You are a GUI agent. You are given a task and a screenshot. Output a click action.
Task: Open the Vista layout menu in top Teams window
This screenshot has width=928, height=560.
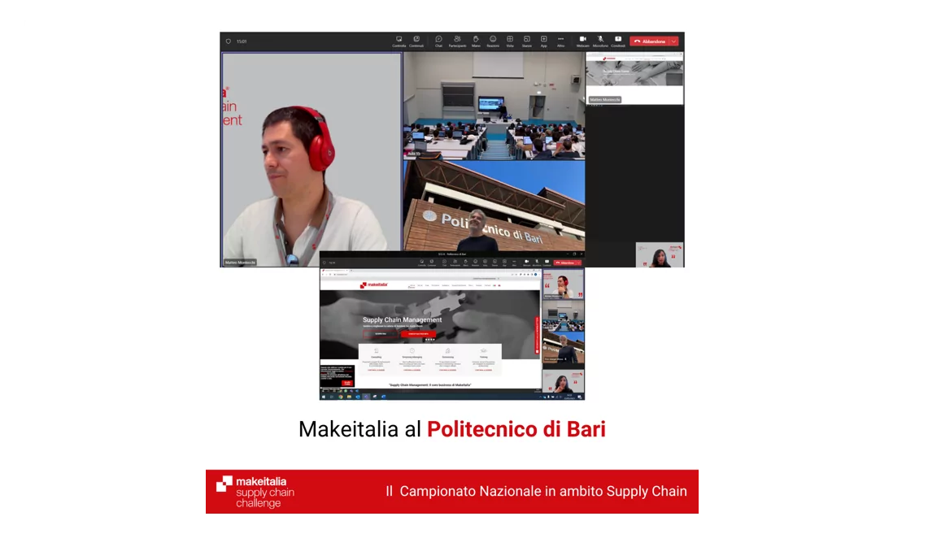coord(510,41)
